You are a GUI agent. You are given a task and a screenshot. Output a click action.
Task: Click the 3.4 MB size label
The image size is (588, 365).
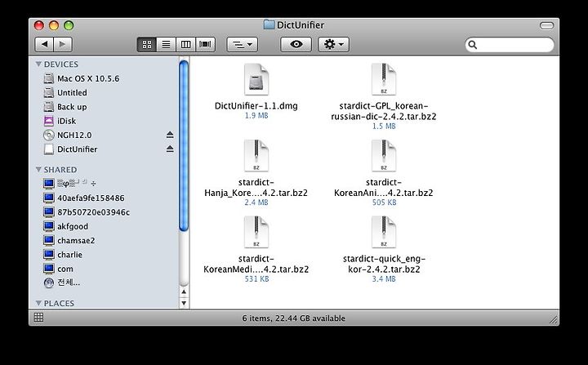384,279
